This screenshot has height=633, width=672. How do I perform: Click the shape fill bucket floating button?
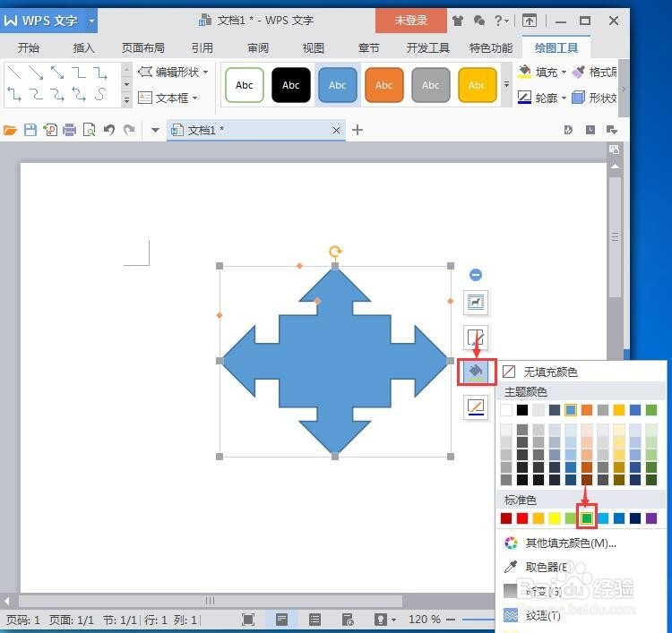[x=477, y=372]
